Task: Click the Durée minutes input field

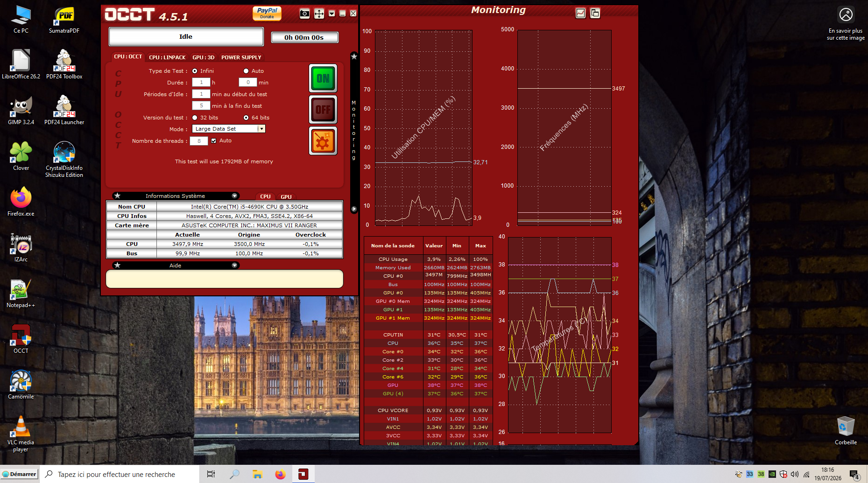Action: (248, 83)
